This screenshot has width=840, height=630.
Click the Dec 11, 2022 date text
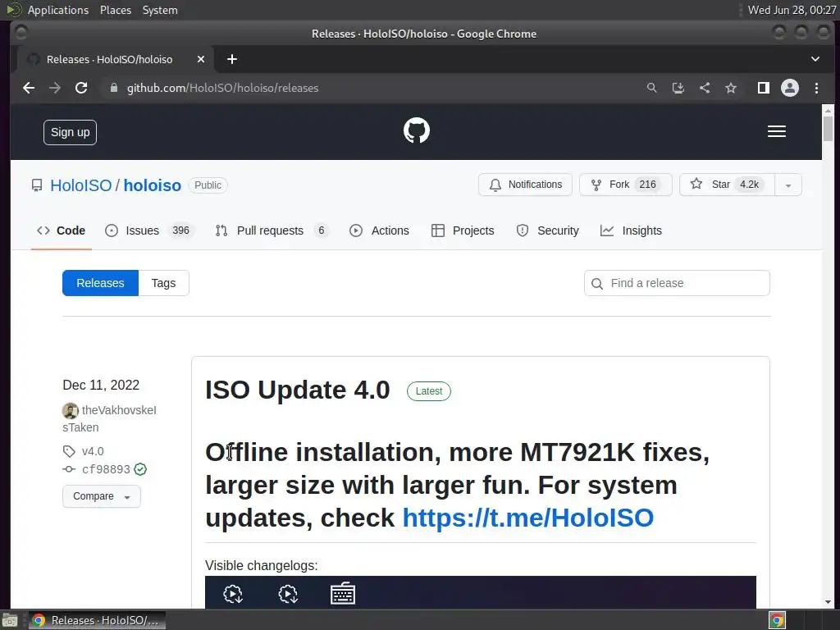101,385
